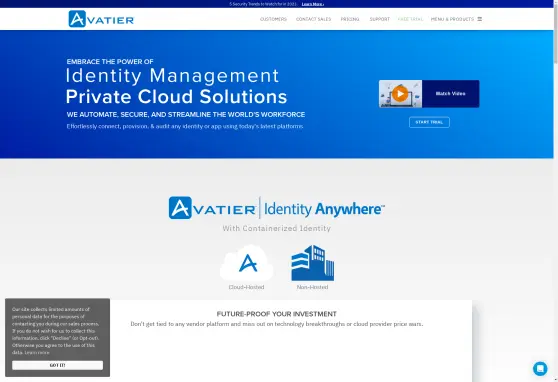Open the hamburger menu icon next to Menu & Products
This screenshot has width=558, height=382.
pyautogui.click(x=479, y=19)
